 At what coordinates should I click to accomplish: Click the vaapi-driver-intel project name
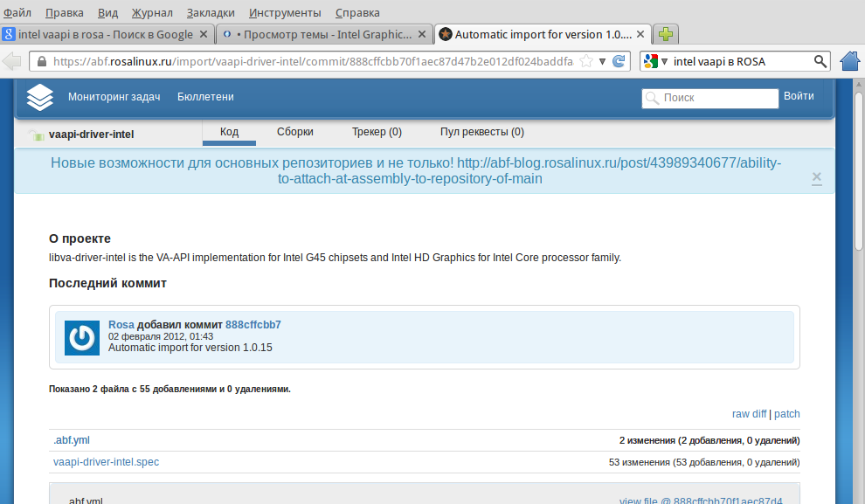point(92,135)
